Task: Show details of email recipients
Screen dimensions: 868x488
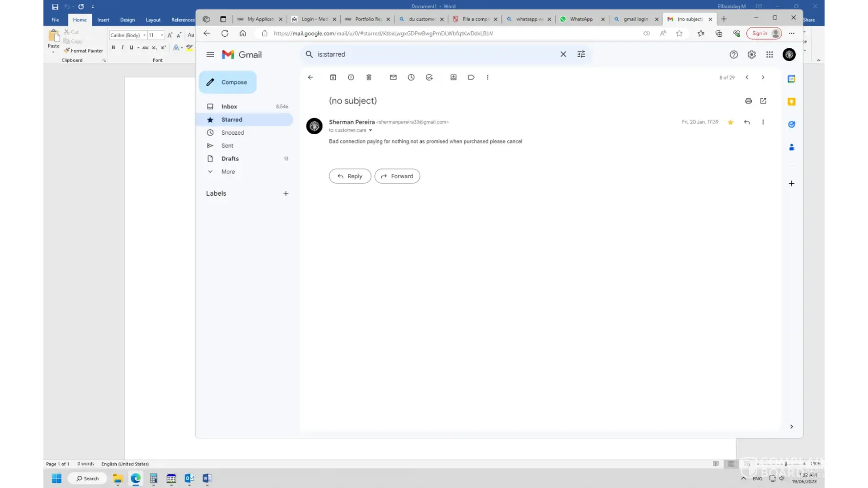Action: coord(371,130)
